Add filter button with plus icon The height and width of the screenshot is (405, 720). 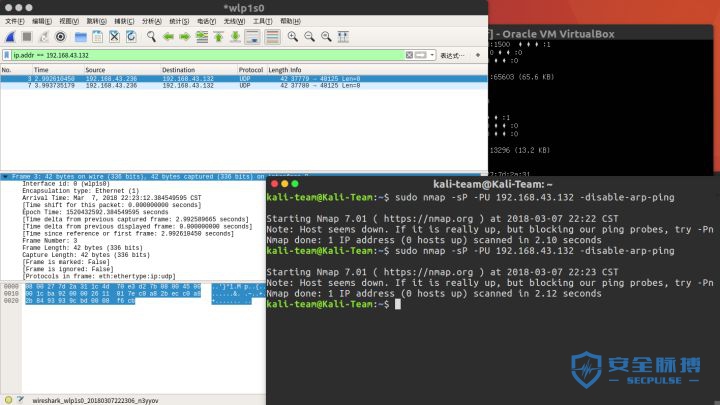(x=478, y=55)
